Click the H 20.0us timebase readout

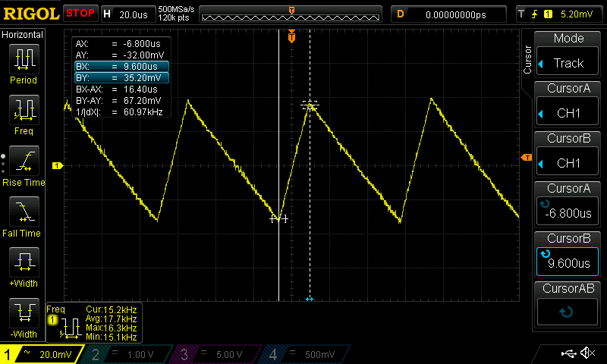(x=127, y=14)
